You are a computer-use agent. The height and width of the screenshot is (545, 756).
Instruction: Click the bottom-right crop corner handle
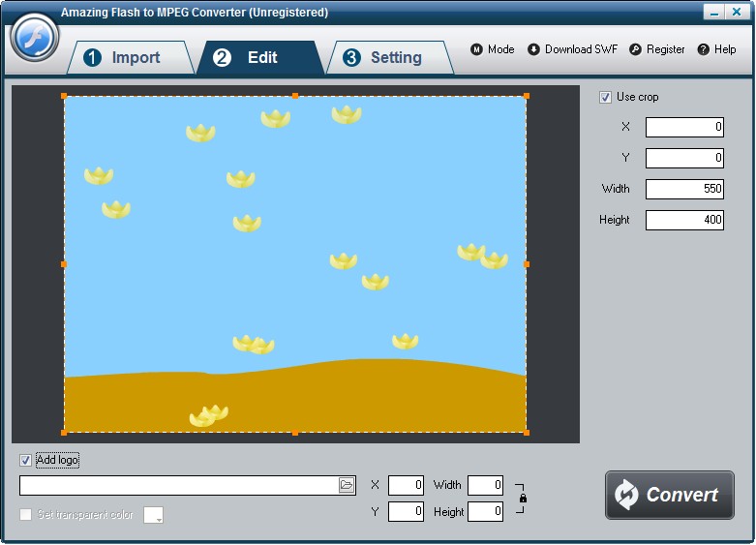527,433
